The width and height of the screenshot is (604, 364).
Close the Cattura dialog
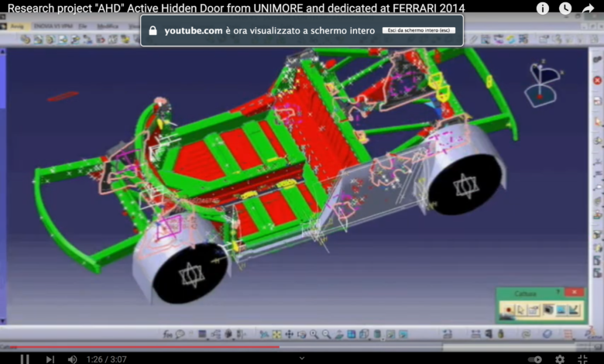(575, 292)
